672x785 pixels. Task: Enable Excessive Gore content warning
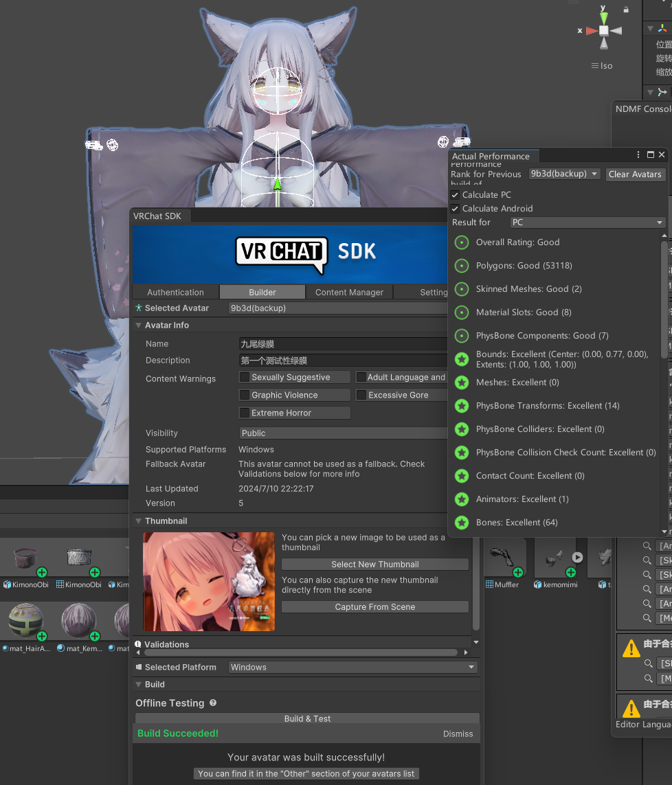pyautogui.click(x=361, y=395)
